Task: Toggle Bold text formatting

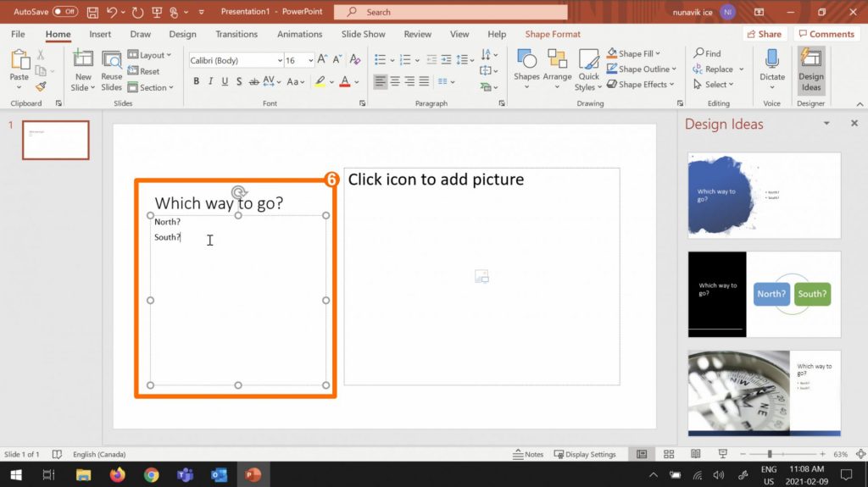Action: (x=197, y=82)
